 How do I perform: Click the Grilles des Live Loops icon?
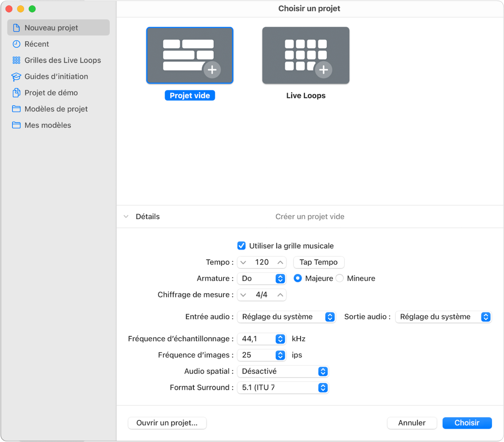(x=17, y=60)
